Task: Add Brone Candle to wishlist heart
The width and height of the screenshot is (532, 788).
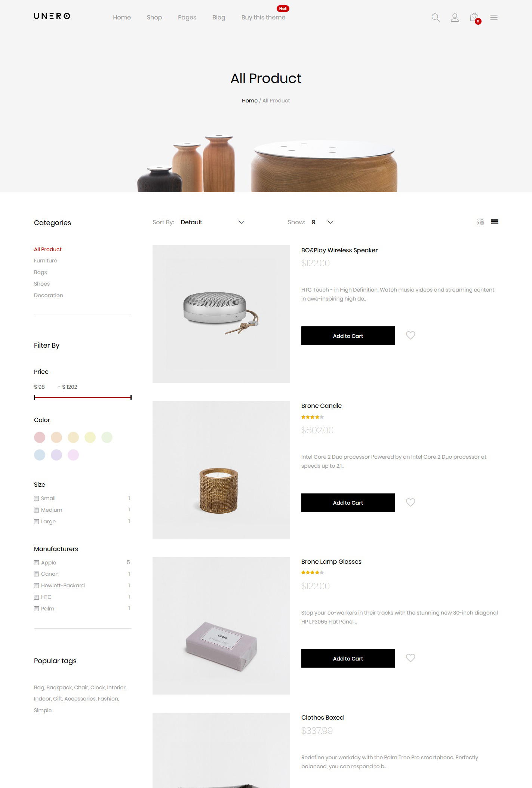Action: tap(410, 502)
